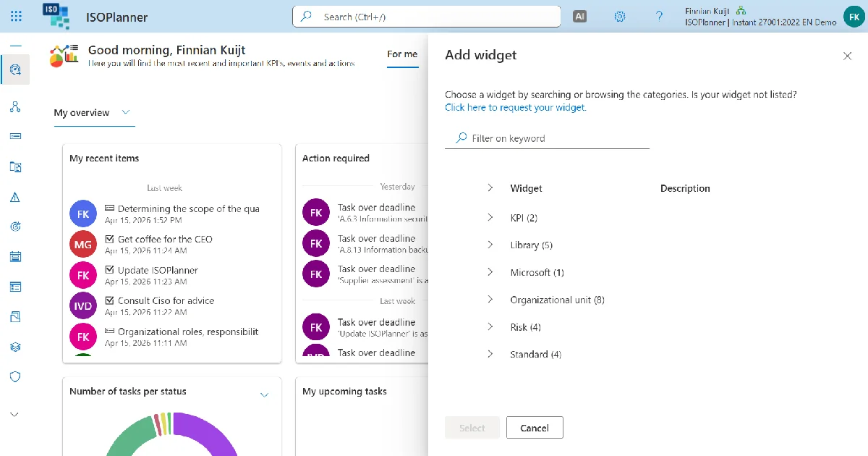This screenshot has width=868, height=456.
Task: Open the AI assistant icon
Action: pyautogui.click(x=579, y=16)
